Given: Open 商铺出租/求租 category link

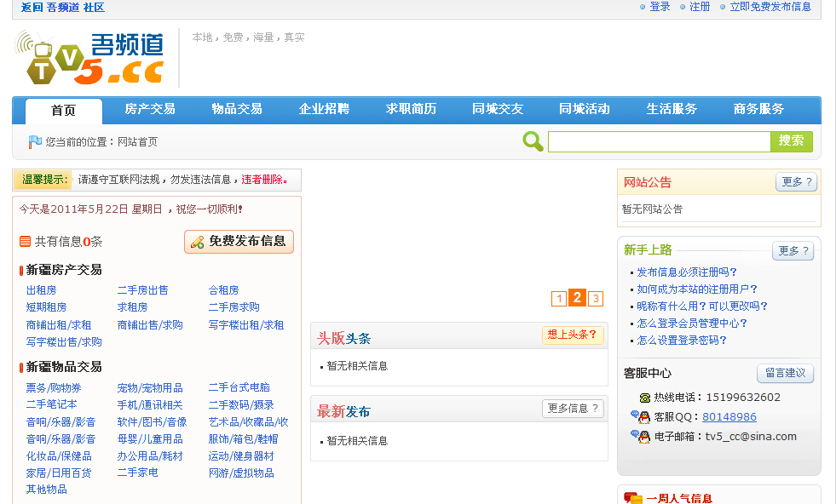Looking at the screenshot, I should click(x=59, y=325).
